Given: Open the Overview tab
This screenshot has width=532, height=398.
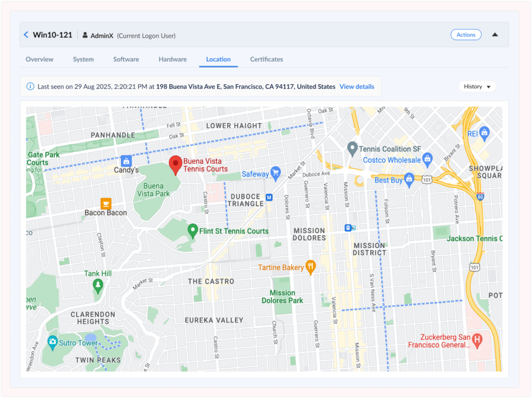Looking at the screenshot, I should point(39,59).
